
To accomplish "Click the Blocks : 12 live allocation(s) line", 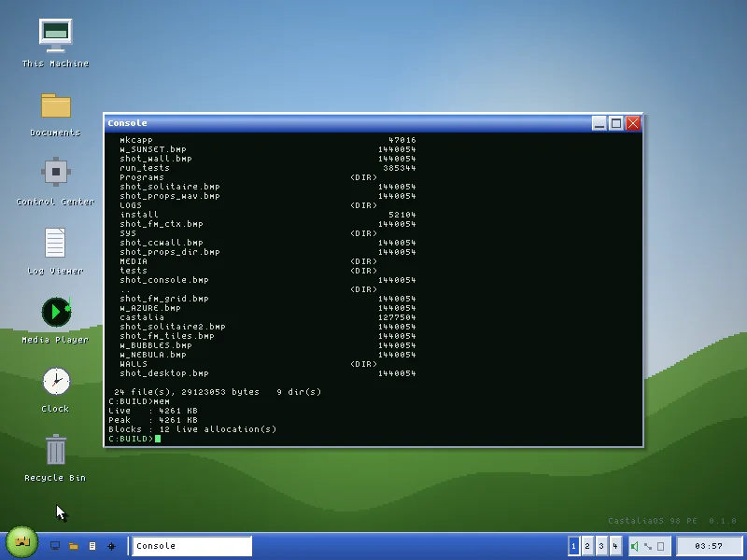I will click(192, 429).
